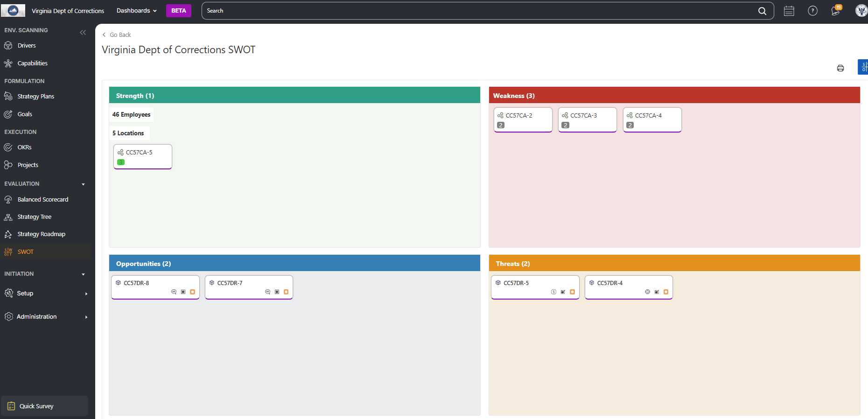
Task: Collapse the INITIATION section arrow
Action: tap(83, 274)
